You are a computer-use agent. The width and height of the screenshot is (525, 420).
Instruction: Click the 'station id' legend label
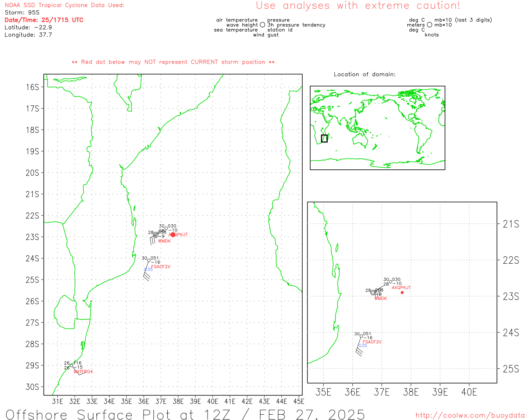click(280, 30)
